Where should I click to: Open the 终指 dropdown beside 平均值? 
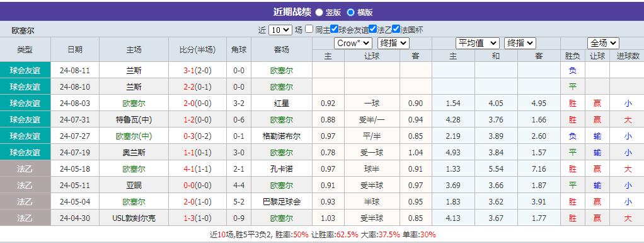520,43
